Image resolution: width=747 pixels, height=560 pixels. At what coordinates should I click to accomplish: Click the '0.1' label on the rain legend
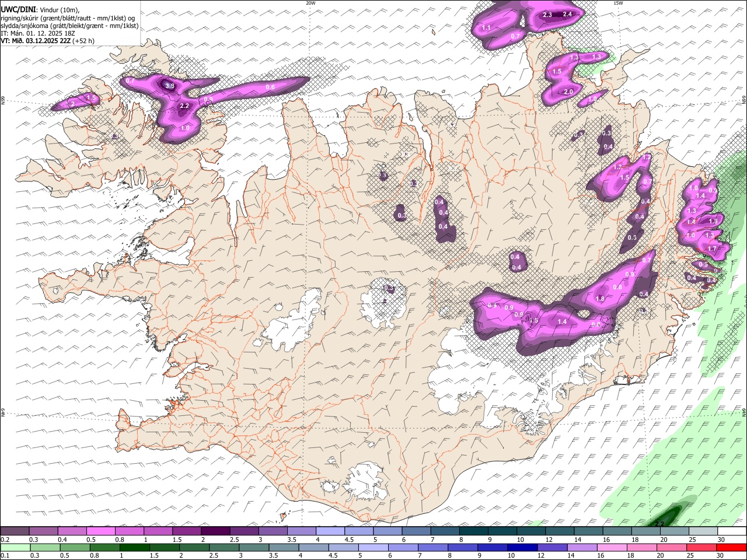click(x=5, y=555)
